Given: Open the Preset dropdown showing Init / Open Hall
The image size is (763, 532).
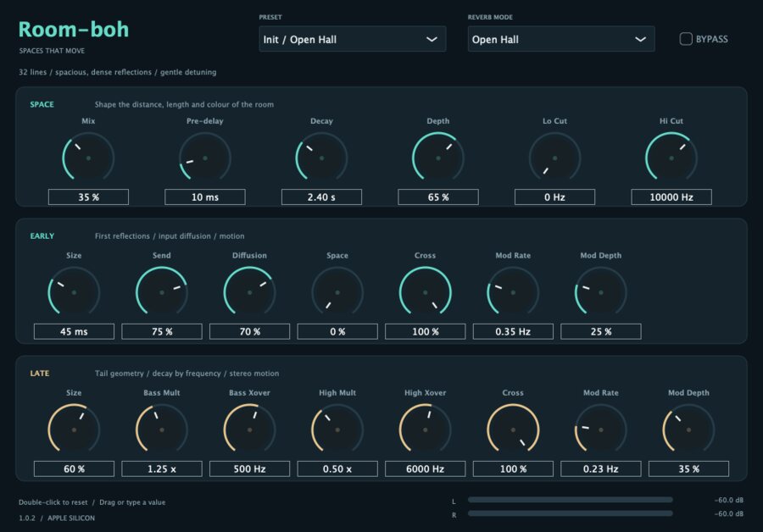Looking at the screenshot, I should [353, 39].
